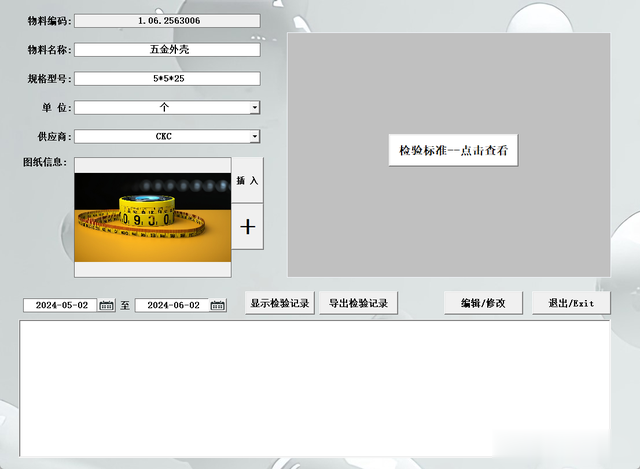Click the start date field 2024-05-02
Image resolution: width=640 pixels, height=469 pixels.
pyautogui.click(x=60, y=305)
